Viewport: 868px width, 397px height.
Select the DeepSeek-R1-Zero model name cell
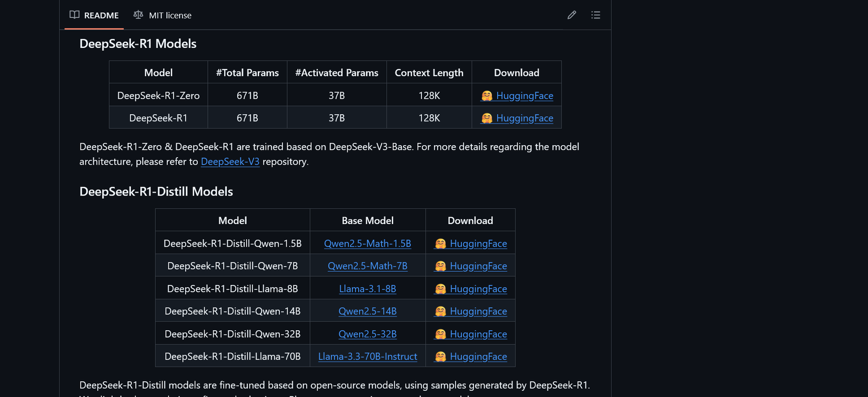[x=158, y=96]
